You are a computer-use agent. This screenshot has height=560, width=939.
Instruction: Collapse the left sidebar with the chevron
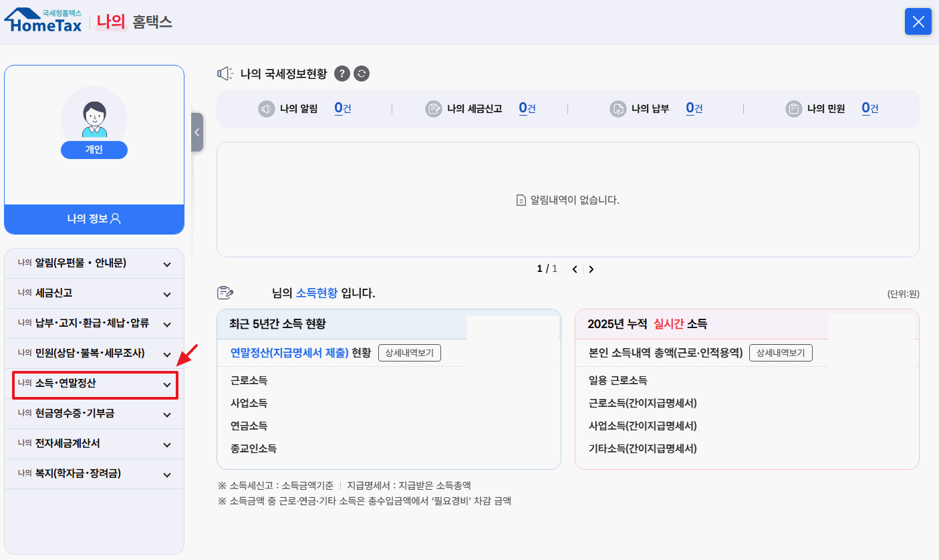point(196,132)
